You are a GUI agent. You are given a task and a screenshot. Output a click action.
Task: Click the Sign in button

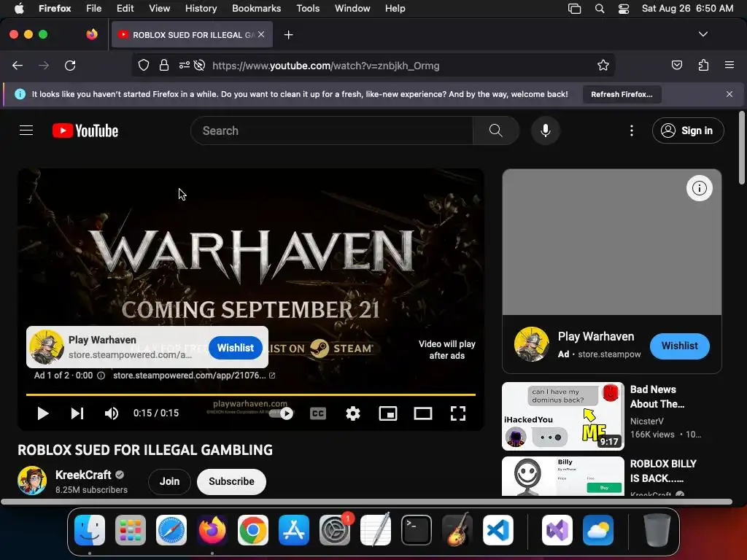(688, 131)
